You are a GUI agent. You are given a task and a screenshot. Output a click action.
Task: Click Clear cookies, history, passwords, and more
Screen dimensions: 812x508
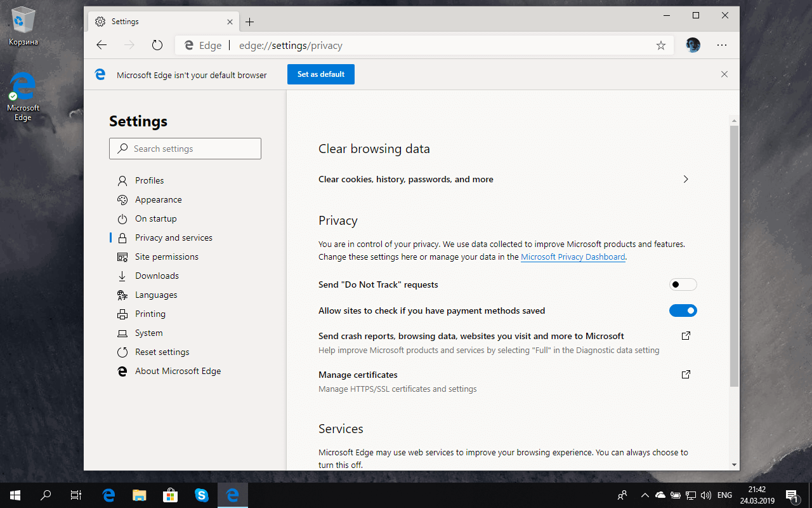(x=406, y=180)
